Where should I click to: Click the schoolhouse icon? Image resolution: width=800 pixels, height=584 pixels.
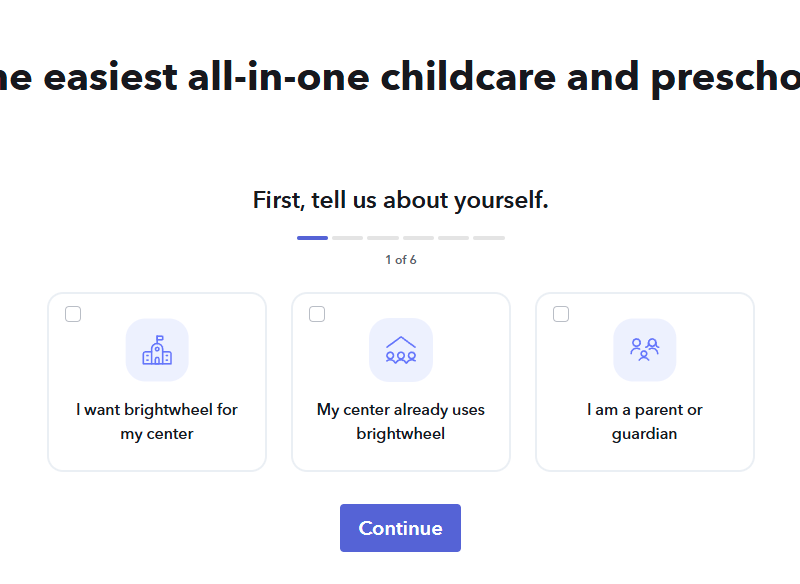(157, 350)
